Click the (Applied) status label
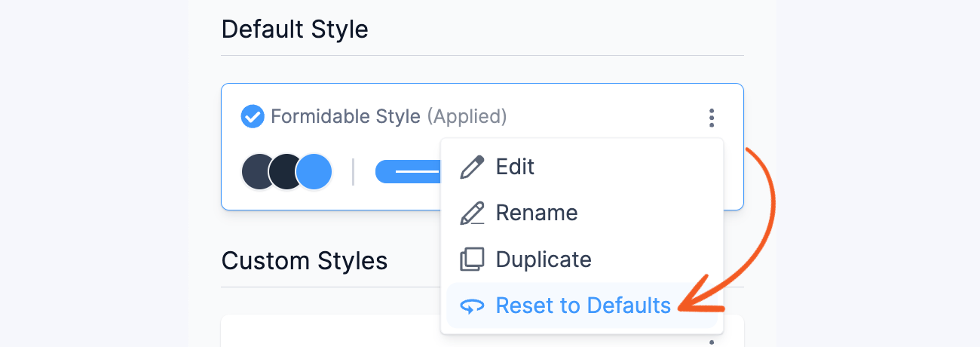The width and height of the screenshot is (980, 347). click(467, 117)
